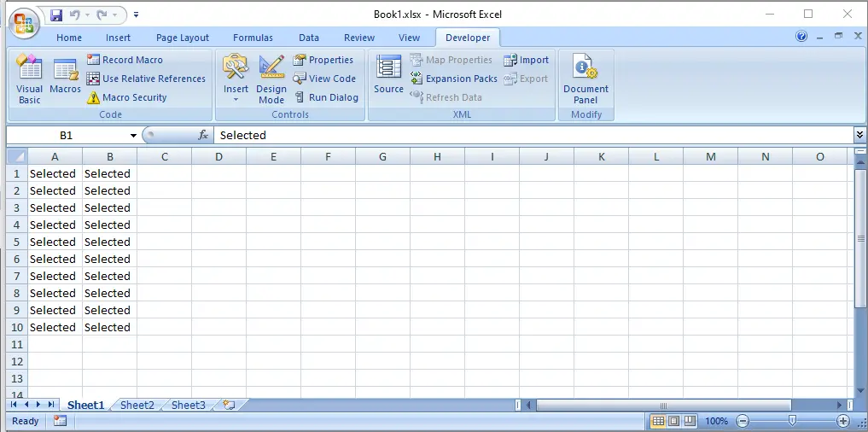Toggle Use Relative References

point(146,79)
